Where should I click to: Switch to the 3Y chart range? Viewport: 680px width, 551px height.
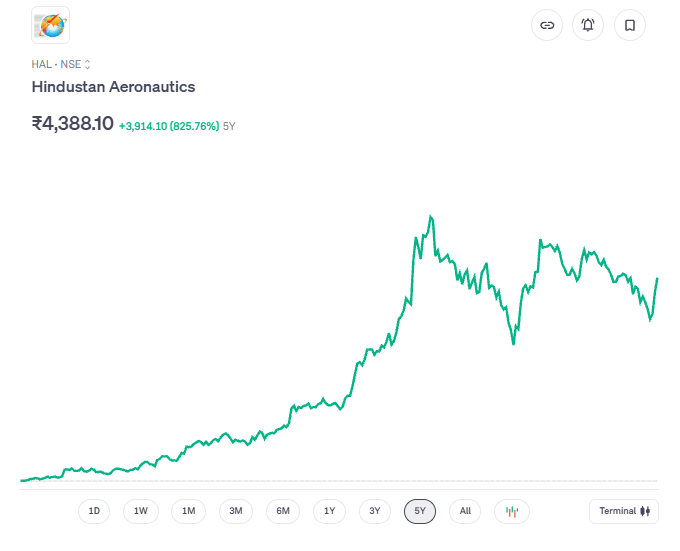pyautogui.click(x=375, y=511)
